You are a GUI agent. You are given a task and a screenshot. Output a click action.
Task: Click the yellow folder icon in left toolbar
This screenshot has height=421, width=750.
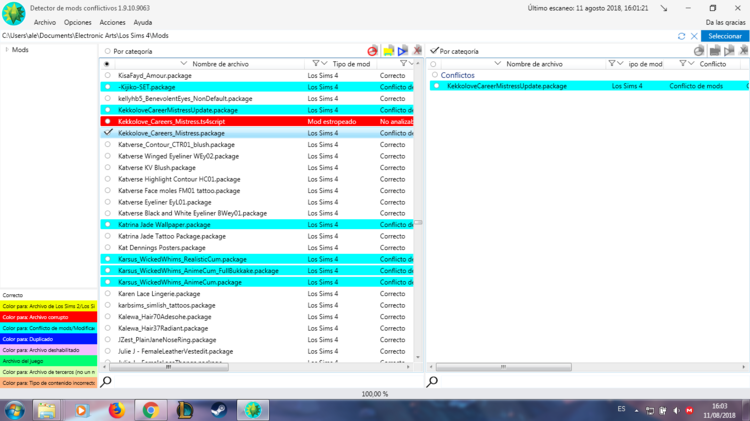pyautogui.click(x=388, y=51)
